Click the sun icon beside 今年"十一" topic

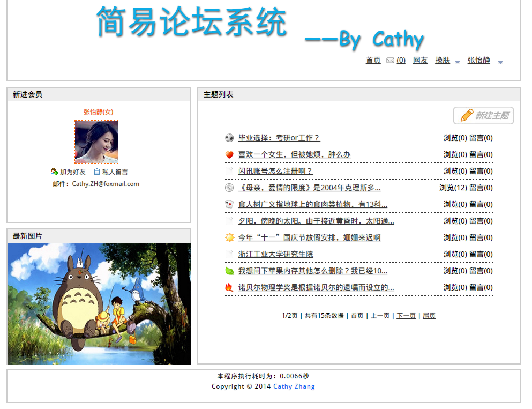[x=229, y=237]
